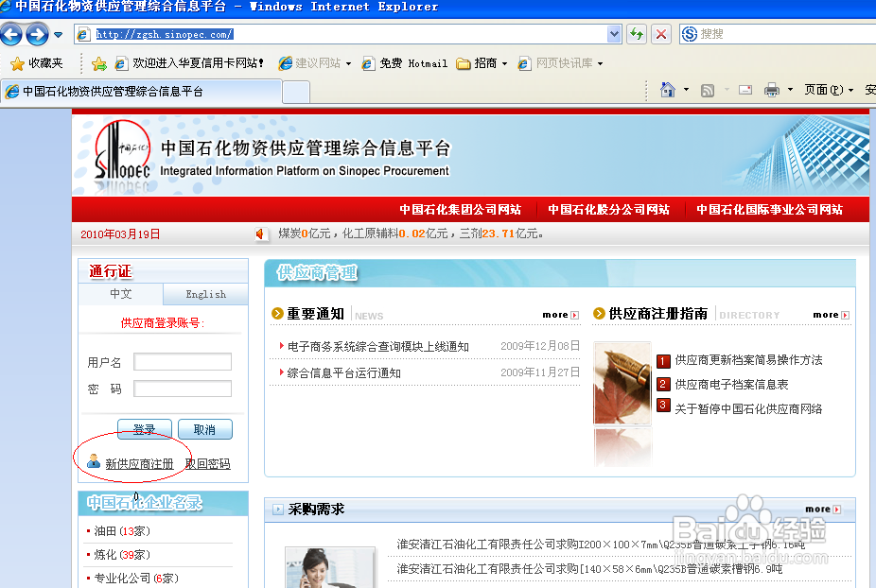Open a new blank browser tab

296,93
